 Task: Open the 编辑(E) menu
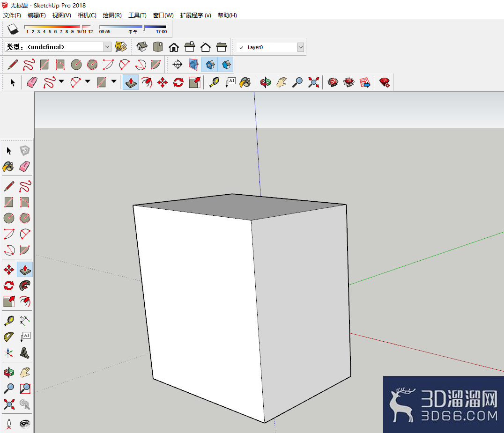[37, 15]
